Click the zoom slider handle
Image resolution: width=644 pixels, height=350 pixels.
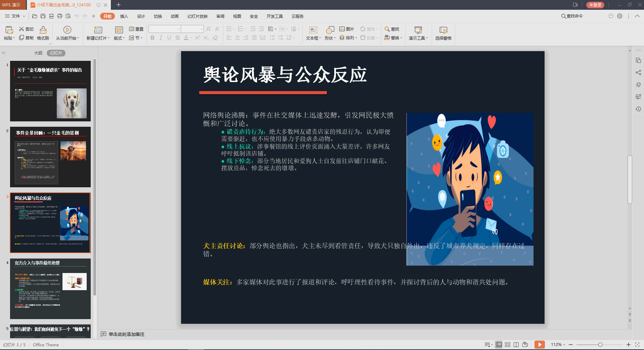coord(600,345)
